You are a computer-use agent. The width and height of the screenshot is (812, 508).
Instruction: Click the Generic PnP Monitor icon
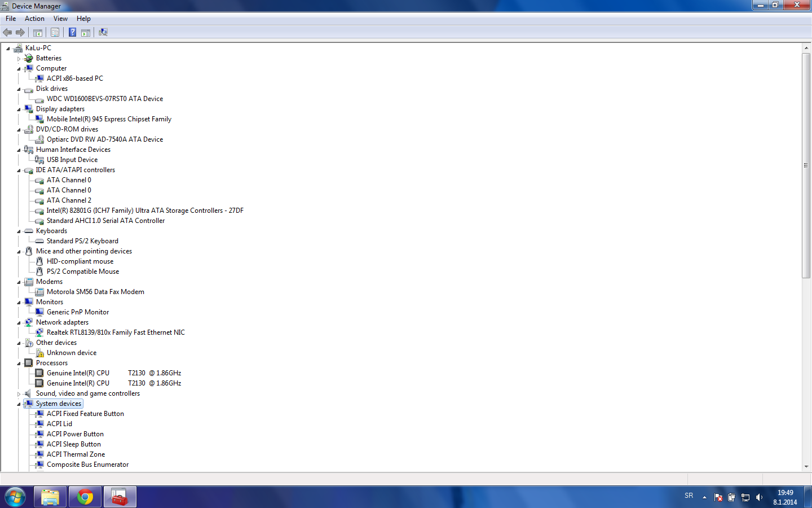(x=39, y=312)
